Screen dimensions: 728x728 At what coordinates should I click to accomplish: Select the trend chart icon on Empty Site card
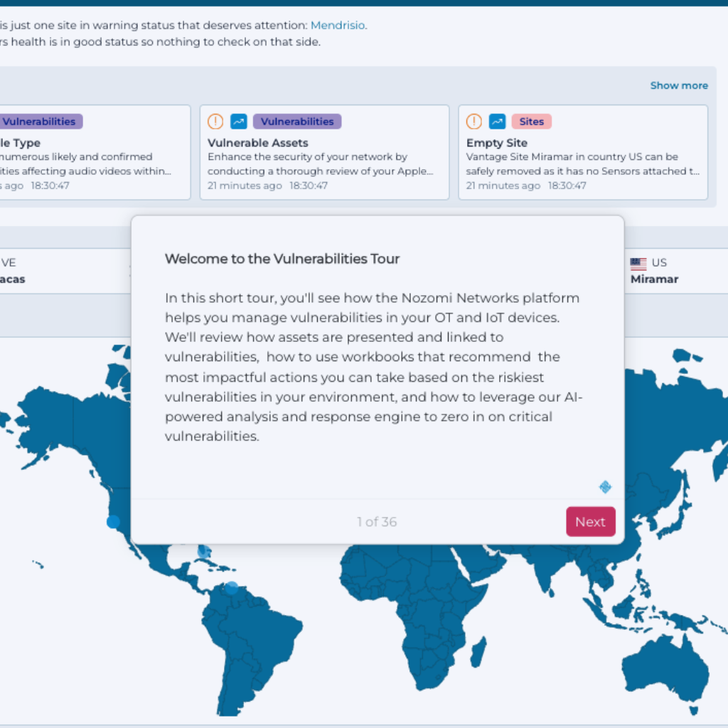(x=498, y=122)
